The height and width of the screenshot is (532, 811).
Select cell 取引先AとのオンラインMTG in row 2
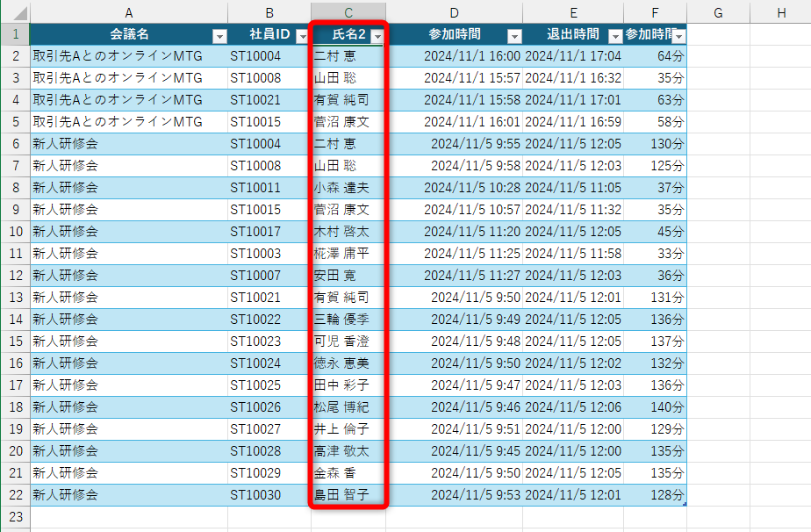click(129, 56)
